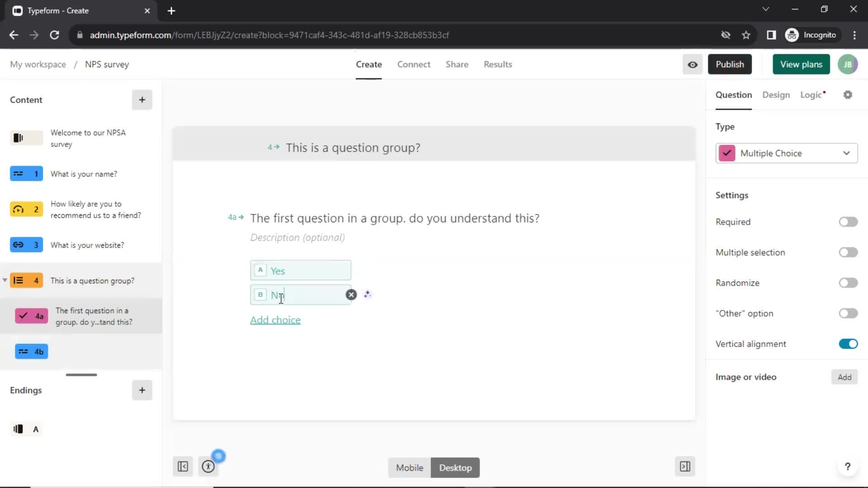Open Chrome tab search chevron
The width and height of the screenshot is (868, 488).
(x=765, y=9)
